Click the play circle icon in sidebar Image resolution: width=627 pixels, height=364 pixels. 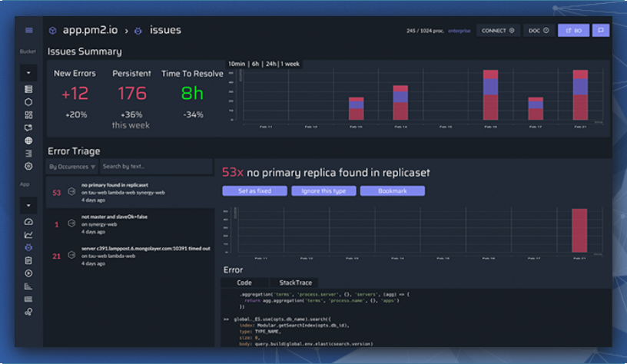click(28, 273)
